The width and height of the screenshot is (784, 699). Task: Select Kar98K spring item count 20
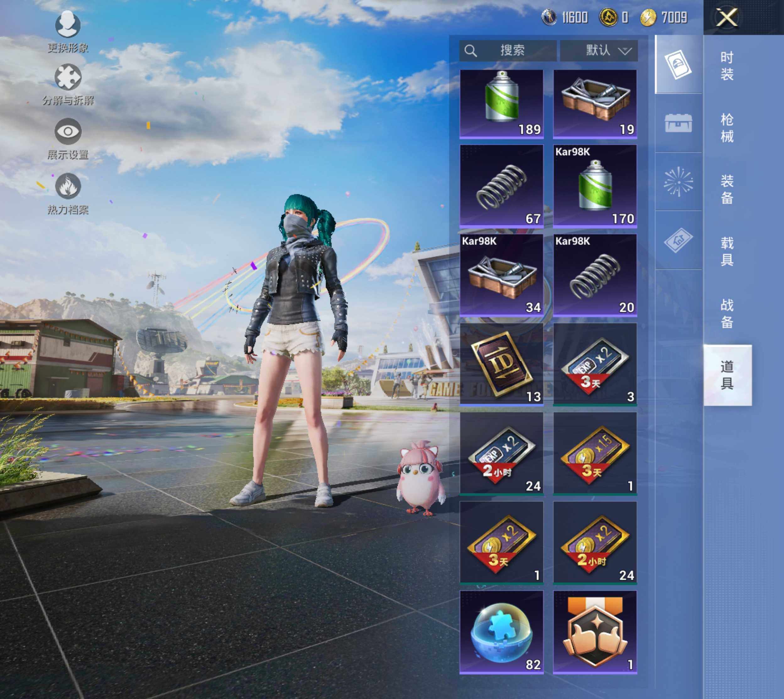click(595, 275)
